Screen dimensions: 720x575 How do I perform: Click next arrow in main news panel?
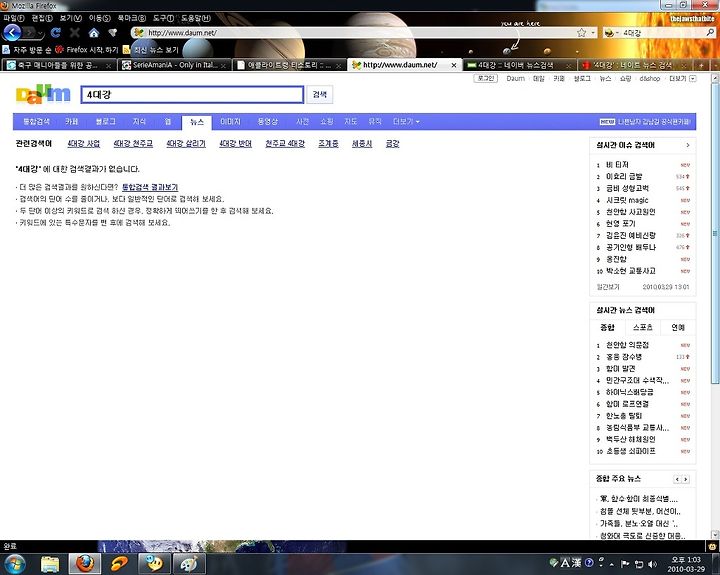pyautogui.click(x=686, y=479)
